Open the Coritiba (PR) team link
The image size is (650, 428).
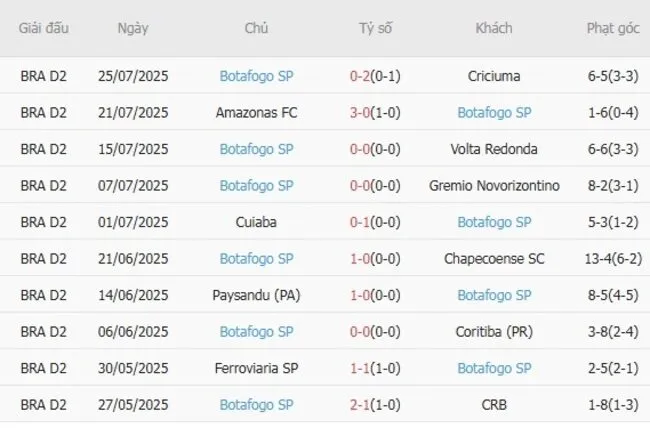click(x=494, y=332)
